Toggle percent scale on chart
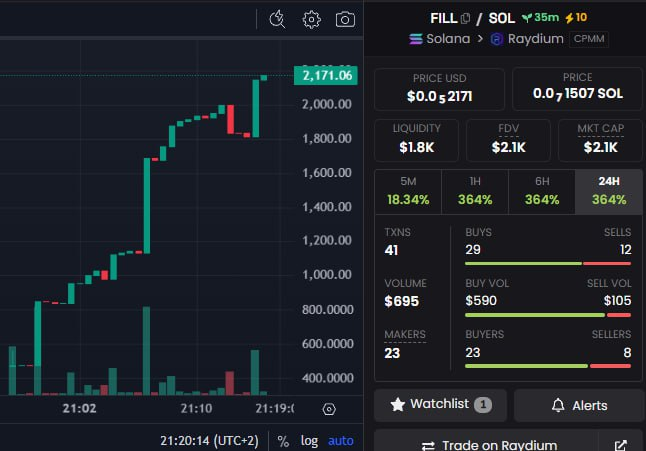This screenshot has width=646, height=451. pos(283,441)
